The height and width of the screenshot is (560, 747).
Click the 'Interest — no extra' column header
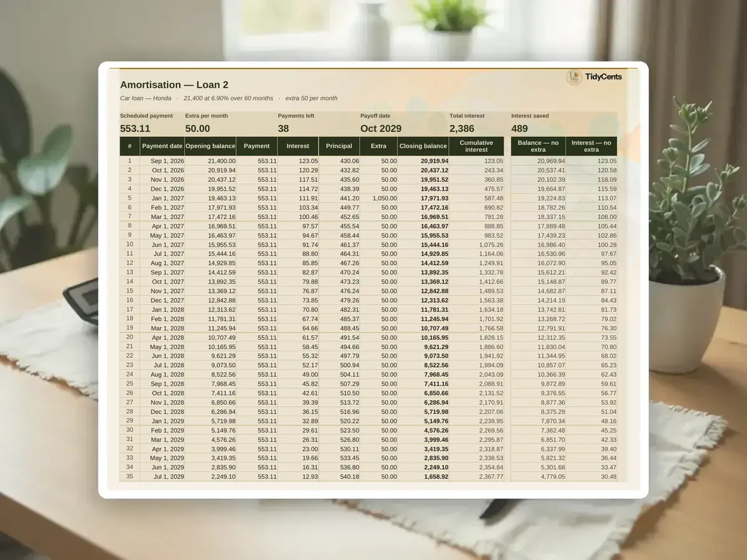[591, 146]
